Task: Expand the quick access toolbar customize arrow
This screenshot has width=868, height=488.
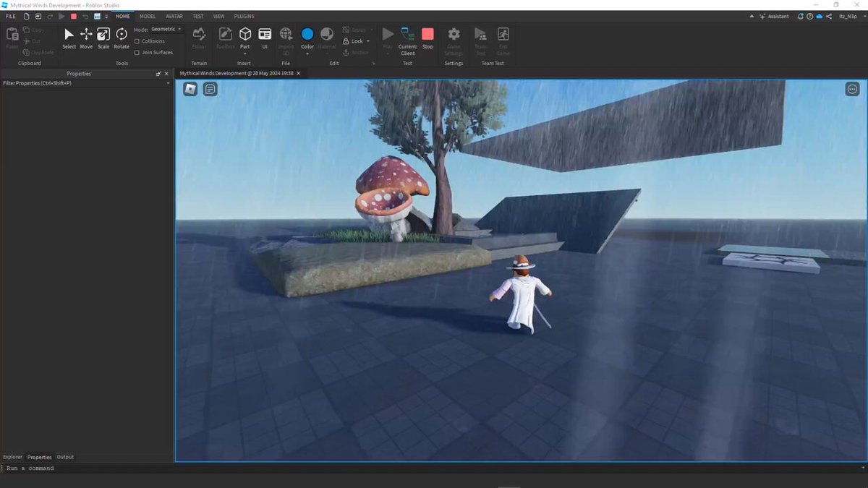Action: click(106, 16)
